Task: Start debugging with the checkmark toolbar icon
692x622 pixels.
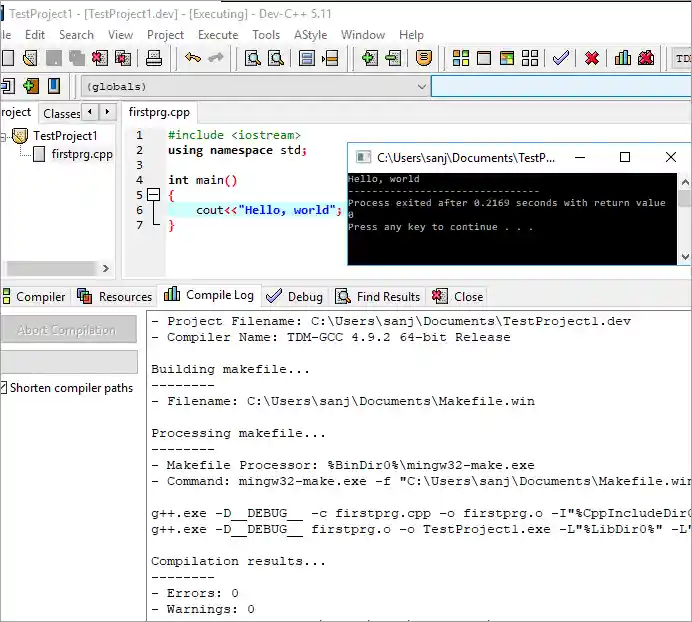Action: 561,58
